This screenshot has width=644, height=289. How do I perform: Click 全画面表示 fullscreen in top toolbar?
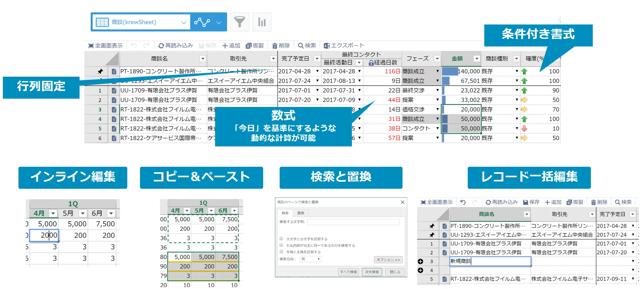(105, 46)
